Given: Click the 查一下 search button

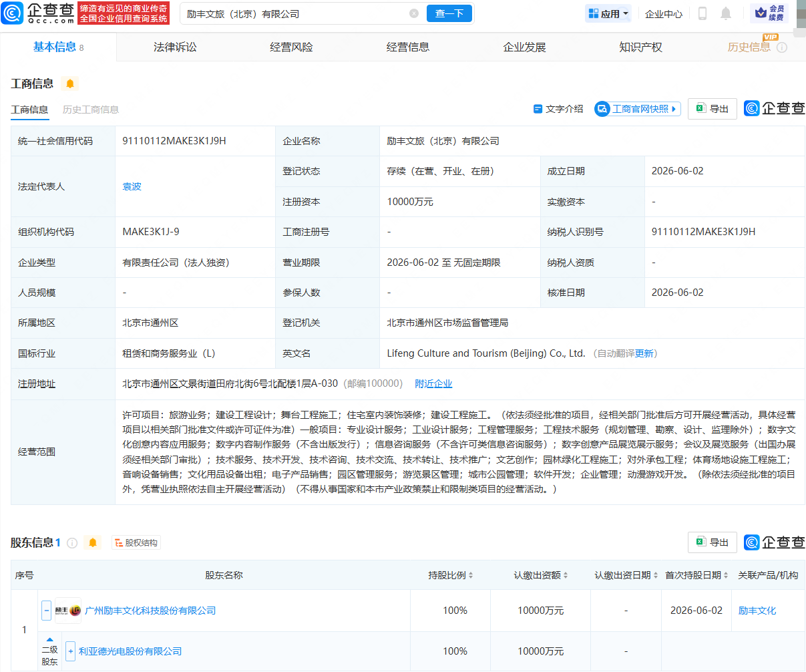Looking at the screenshot, I should [449, 13].
